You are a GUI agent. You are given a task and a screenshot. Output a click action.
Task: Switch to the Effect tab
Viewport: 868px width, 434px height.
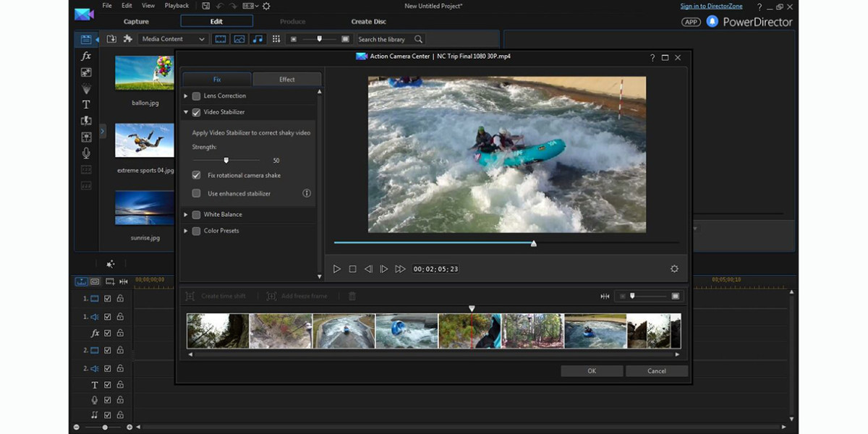coord(286,80)
